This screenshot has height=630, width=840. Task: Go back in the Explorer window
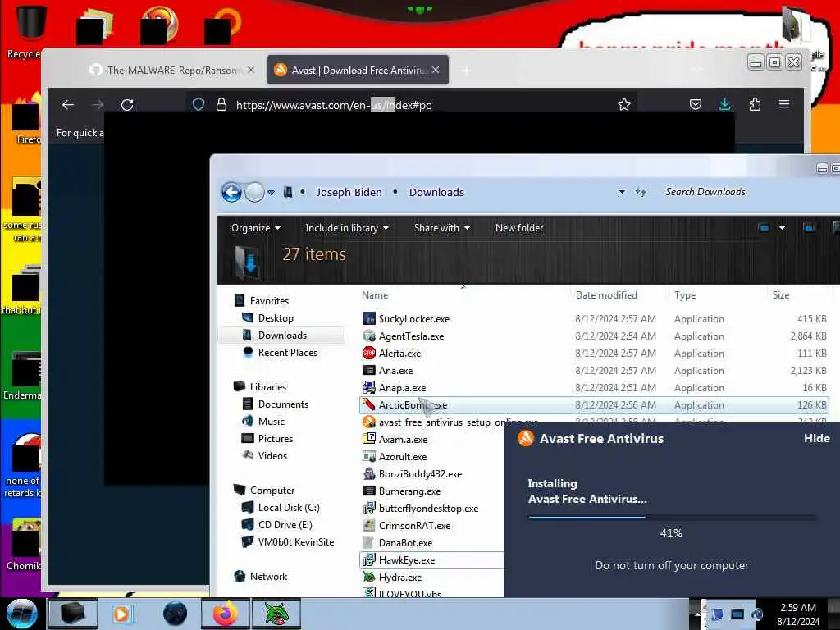pos(231,192)
